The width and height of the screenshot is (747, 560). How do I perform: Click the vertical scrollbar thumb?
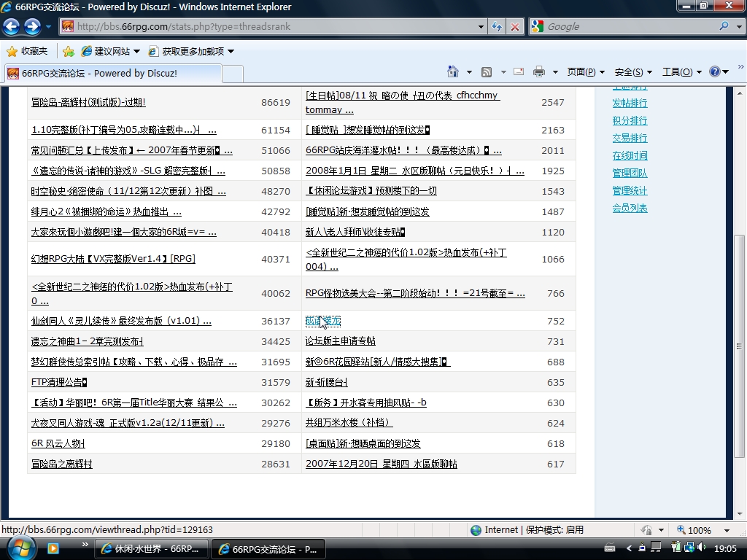pyautogui.click(x=739, y=346)
